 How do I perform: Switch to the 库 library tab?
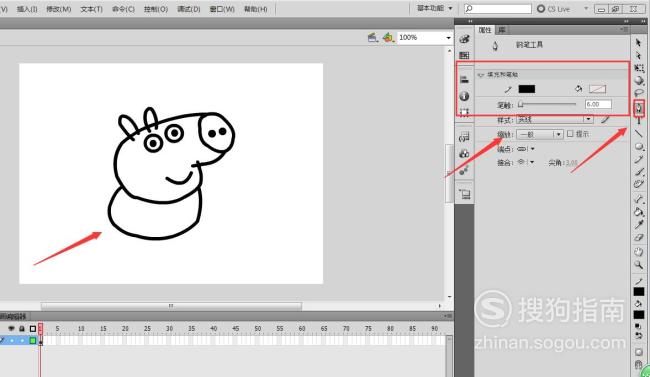click(x=502, y=30)
